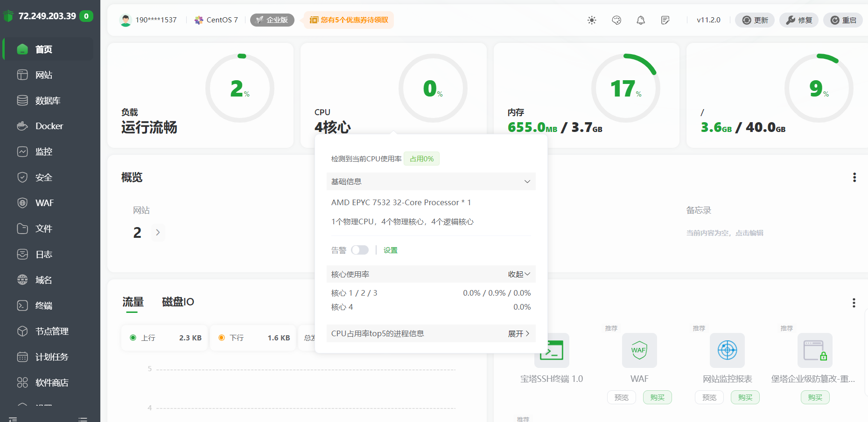
Task: Open the Docker section in sidebar
Action: [49, 126]
